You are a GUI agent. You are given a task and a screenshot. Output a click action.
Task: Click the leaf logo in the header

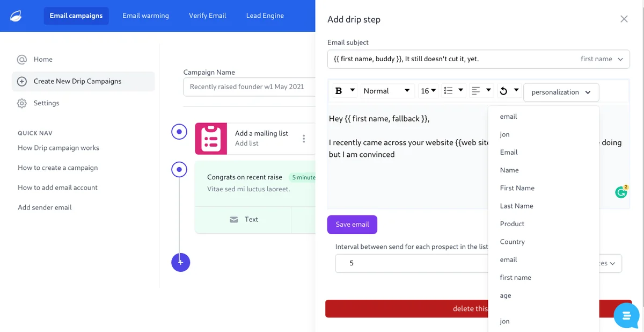tap(16, 16)
